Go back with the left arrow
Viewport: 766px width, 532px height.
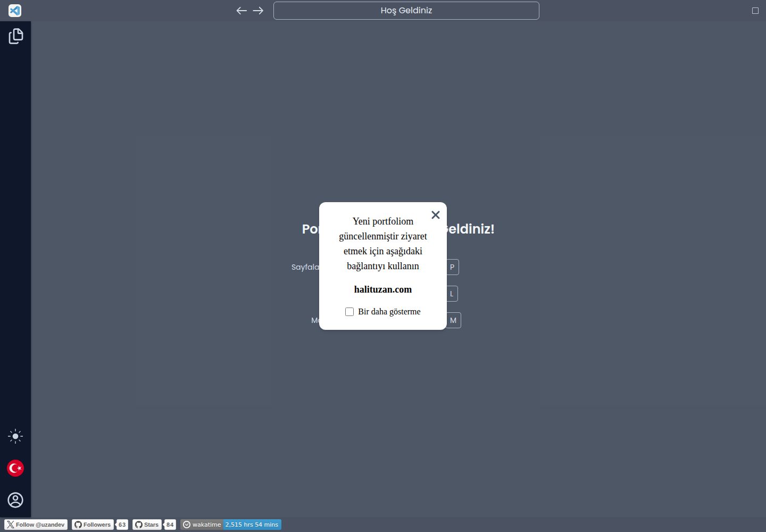click(242, 11)
